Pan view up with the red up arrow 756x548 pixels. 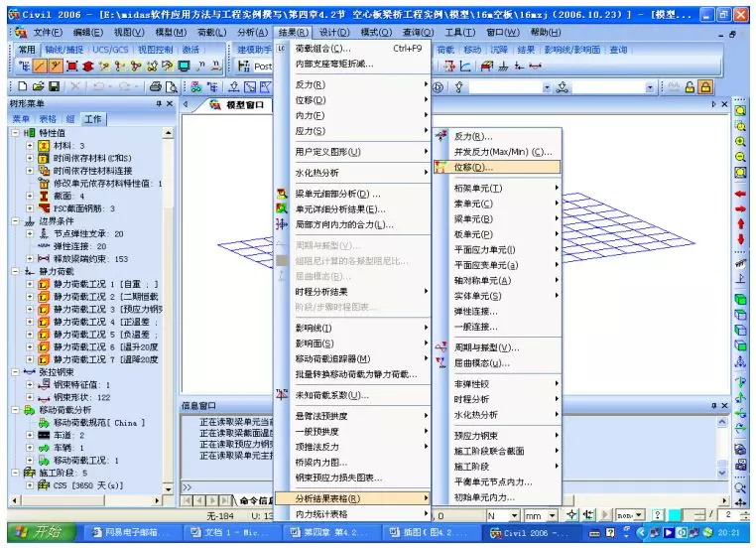740,223
